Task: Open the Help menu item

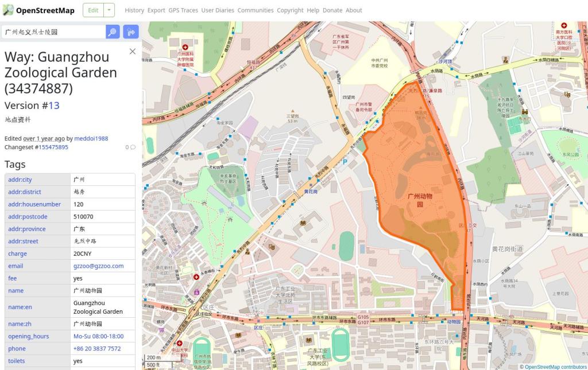Action: (x=313, y=10)
